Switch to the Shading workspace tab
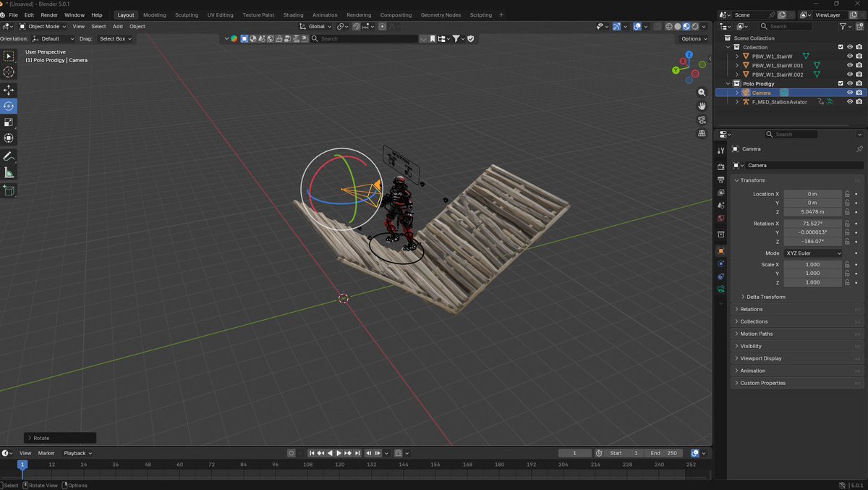Screen dimensions: 868x490 293,14
